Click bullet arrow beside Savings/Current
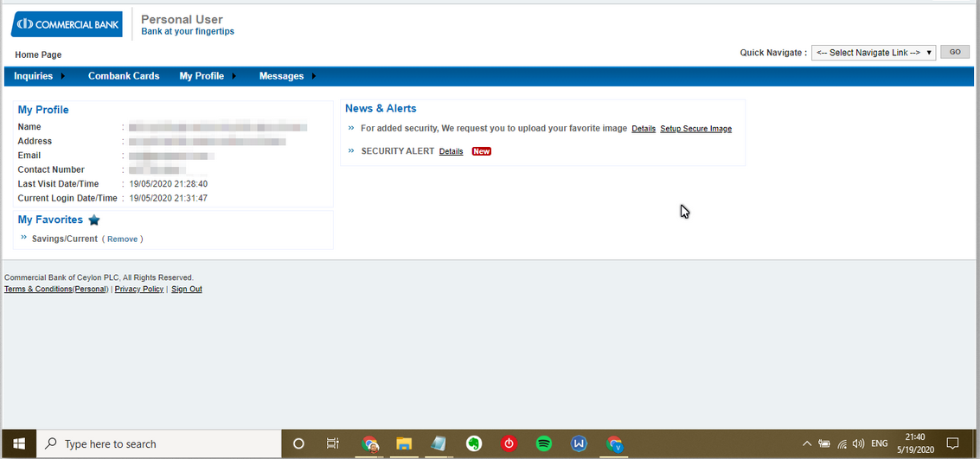The image size is (980, 459). point(23,238)
